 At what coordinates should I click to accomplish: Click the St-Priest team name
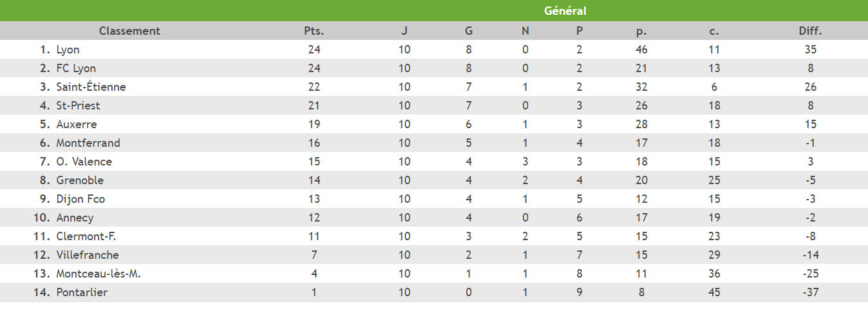[78, 106]
